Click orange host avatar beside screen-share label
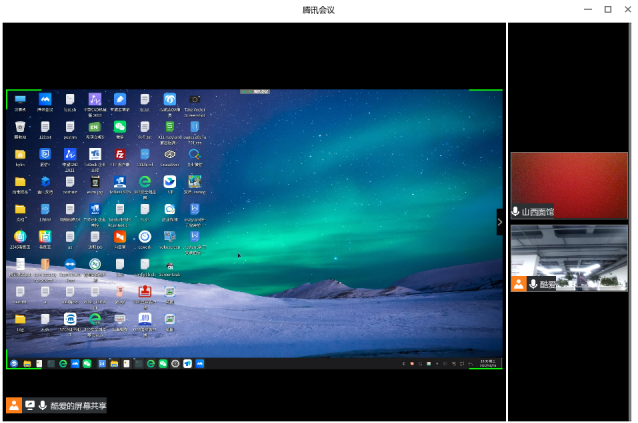The height and width of the screenshot is (423, 638). coord(14,405)
